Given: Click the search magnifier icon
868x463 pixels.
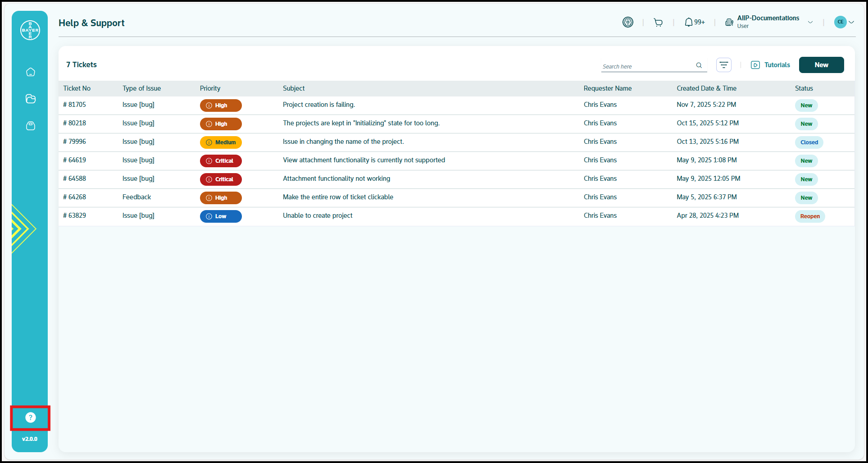Looking at the screenshot, I should click(x=699, y=65).
